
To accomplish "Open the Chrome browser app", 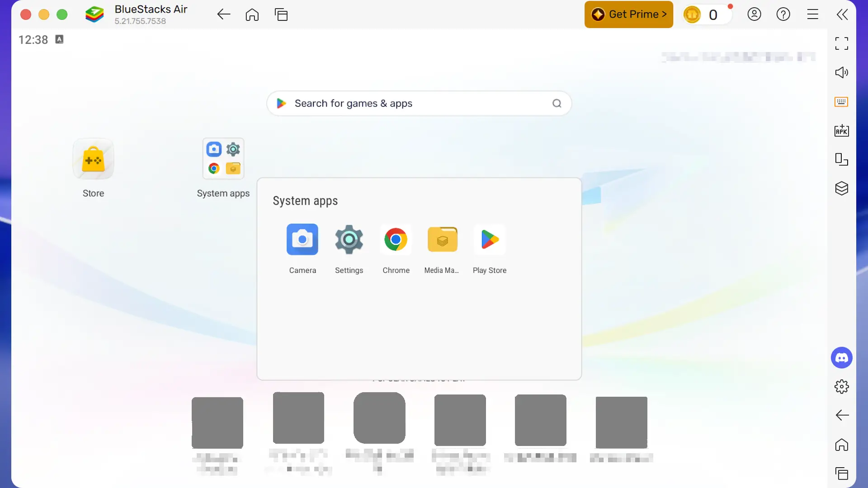I will [396, 239].
